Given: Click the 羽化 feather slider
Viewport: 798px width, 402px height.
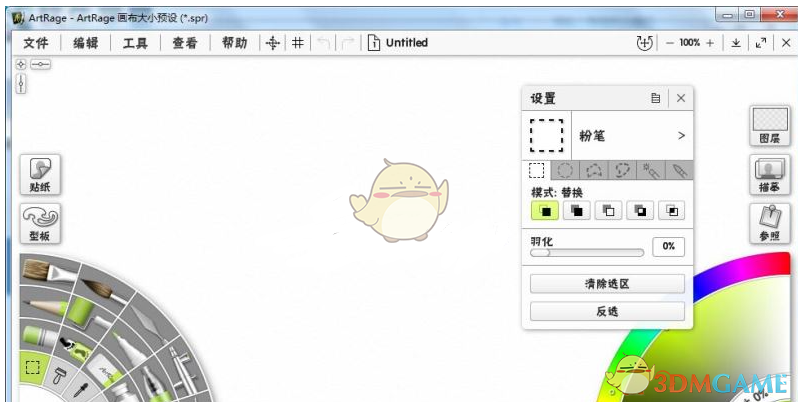Looking at the screenshot, I should (587, 253).
